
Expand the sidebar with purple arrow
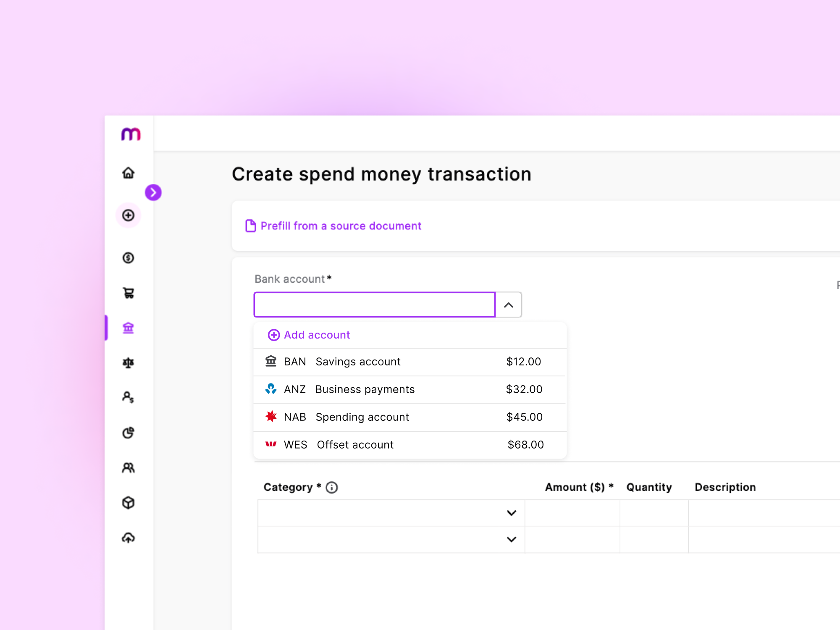[153, 192]
